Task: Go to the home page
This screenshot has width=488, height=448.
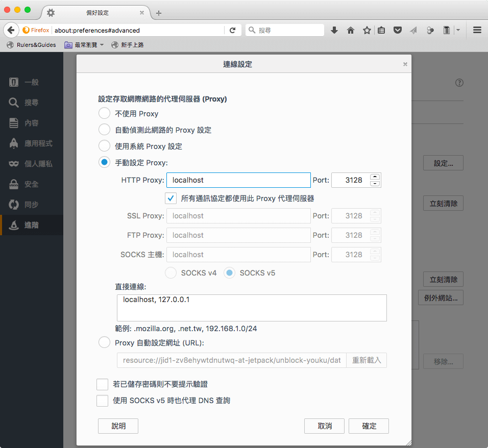Action: 351,30
